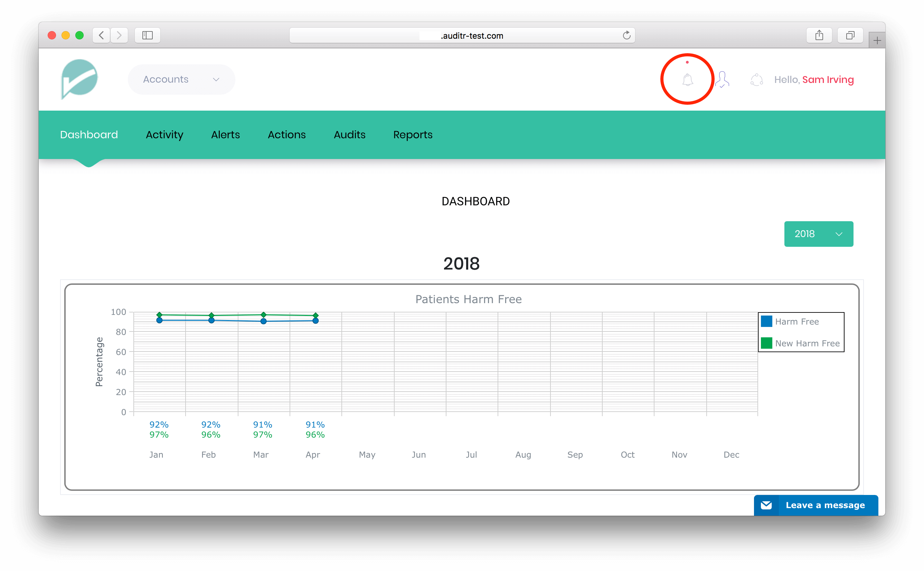Click the Safari address bar
Image resolution: width=924 pixels, height=571 pixels.
click(462, 36)
